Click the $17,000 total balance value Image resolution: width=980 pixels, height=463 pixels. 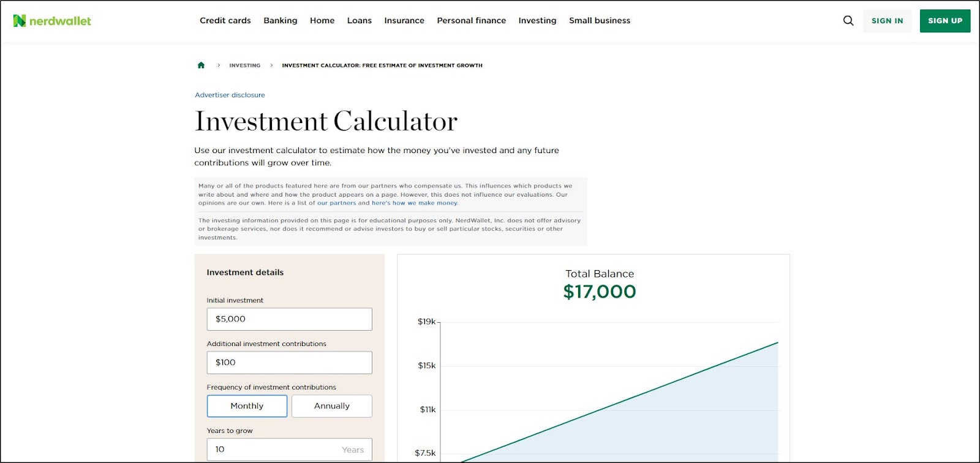(x=600, y=292)
